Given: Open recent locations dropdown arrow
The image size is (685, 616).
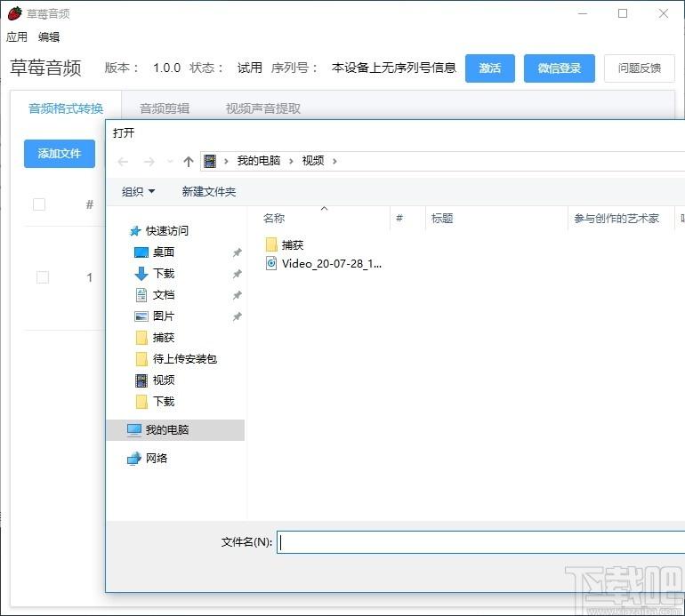Looking at the screenshot, I should (x=170, y=162).
